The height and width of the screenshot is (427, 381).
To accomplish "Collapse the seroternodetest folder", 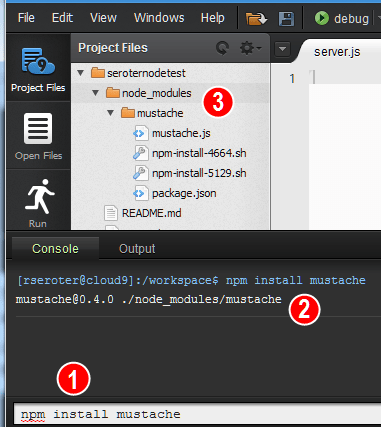I will (80, 72).
